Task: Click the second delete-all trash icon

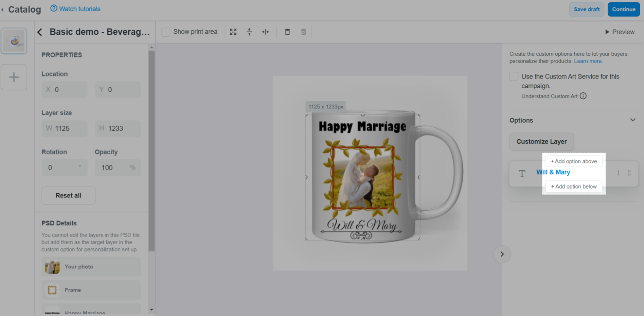Action: [303, 32]
